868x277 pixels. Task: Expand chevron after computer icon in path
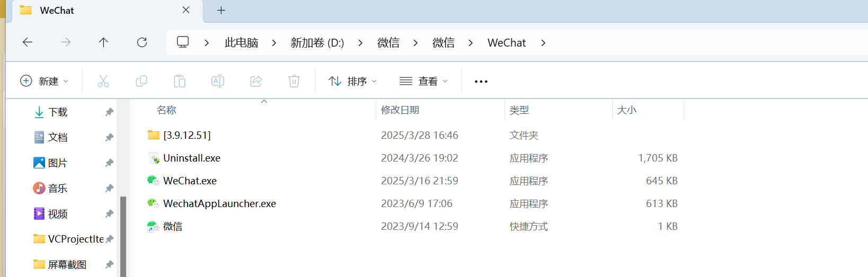(x=207, y=42)
